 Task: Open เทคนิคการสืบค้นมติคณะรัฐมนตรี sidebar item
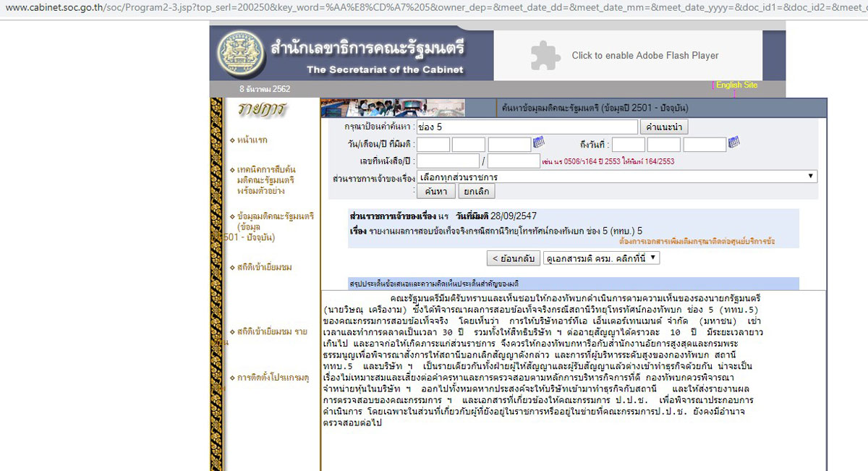tap(266, 180)
